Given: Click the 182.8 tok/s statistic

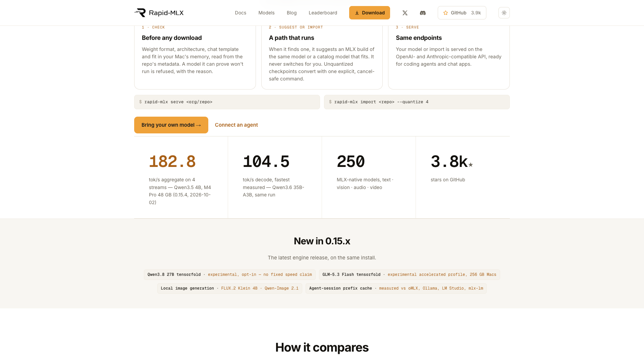Looking at the screenshot, I should pyautogui.click(x=172, y=162).
